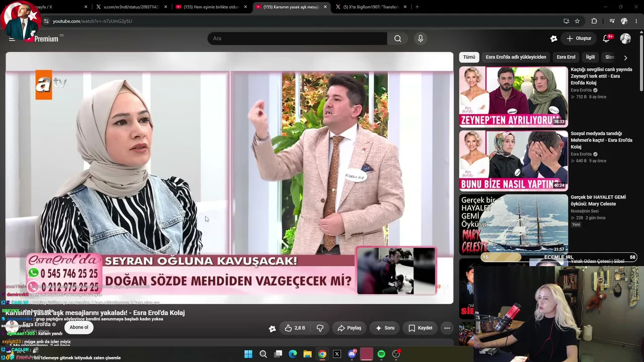Screen dimensions: 644x362
Task: Select the Tümü filter chip
Action: (x=469, y=57)
